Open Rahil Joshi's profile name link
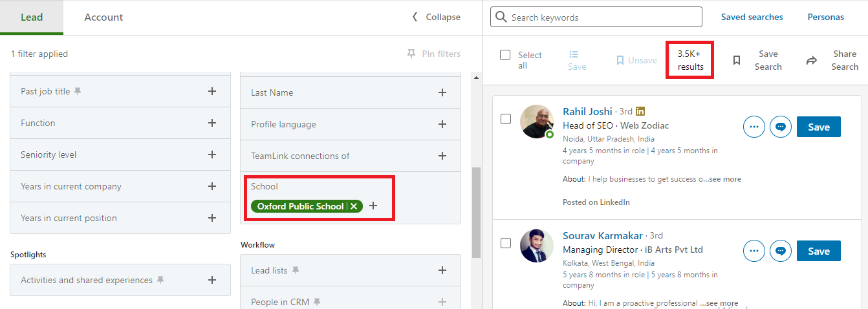 click(587, 111)
